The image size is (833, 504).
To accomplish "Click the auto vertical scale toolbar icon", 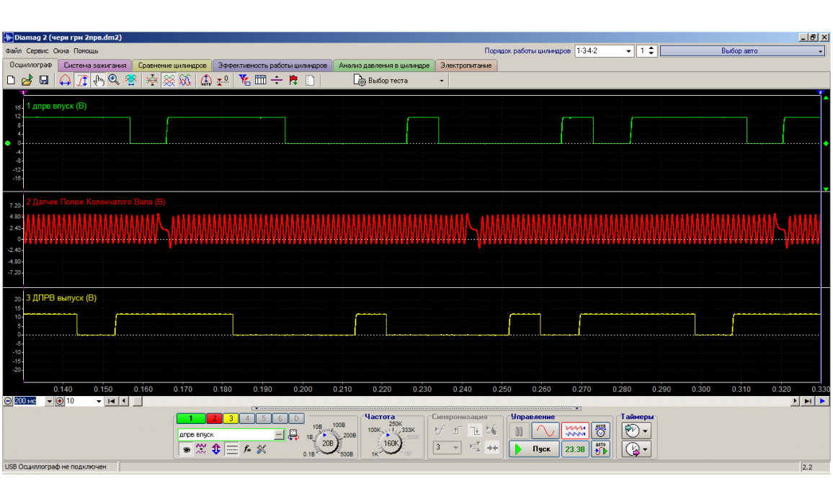I will point(206,80).
